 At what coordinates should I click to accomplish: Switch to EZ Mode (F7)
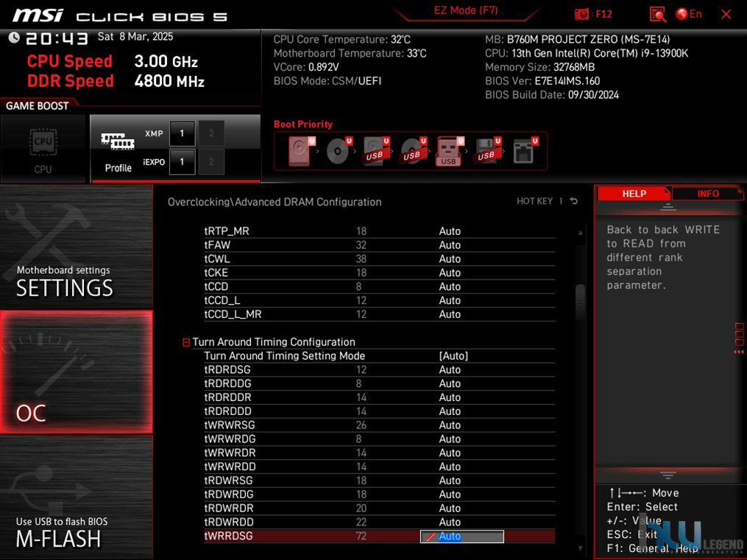pos(465,10)
